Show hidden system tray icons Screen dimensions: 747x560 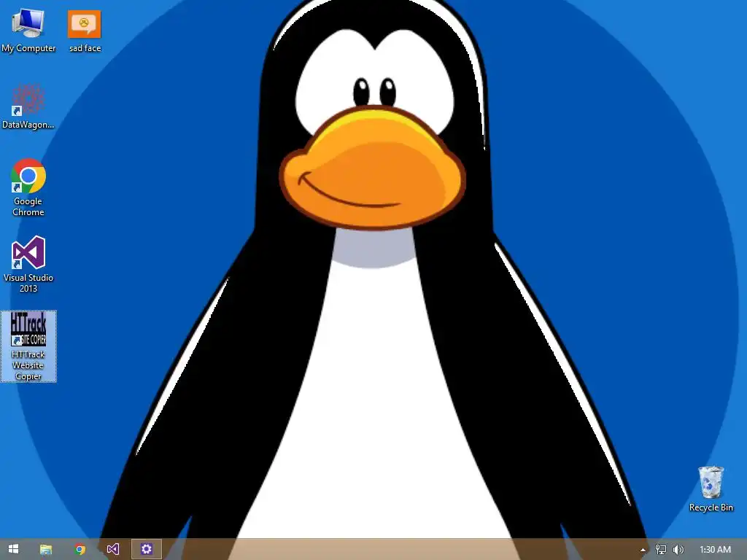(643, 550)
